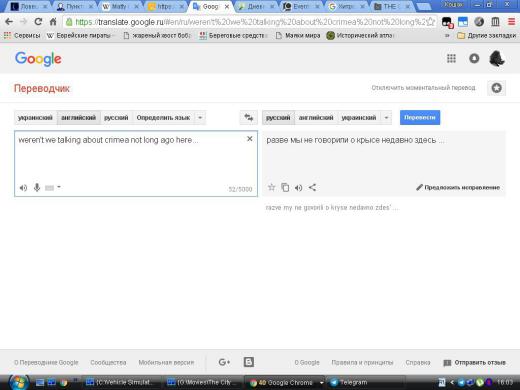Share the translation result
The height and width of the screenshot is (390, 520).
(x=312, y=188)
